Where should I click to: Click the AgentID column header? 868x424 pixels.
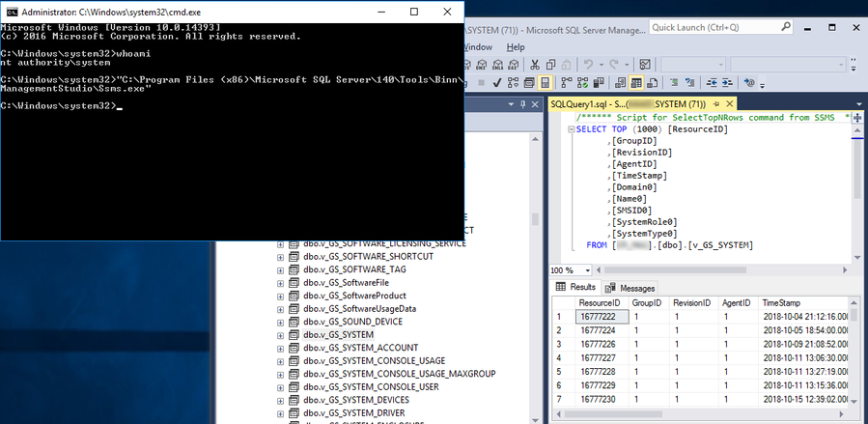[x=738, y=302]
